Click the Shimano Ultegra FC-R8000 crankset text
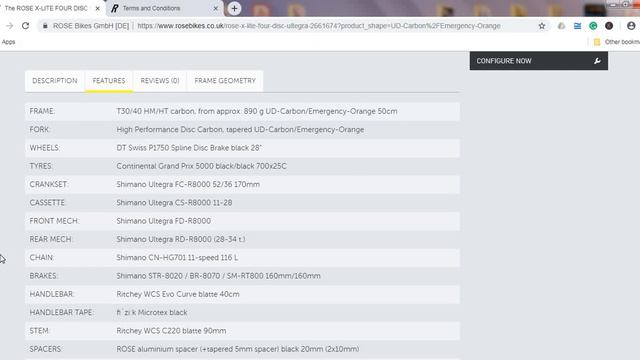The height and width of the screenshot is (360, 640). tap(188, 184)
